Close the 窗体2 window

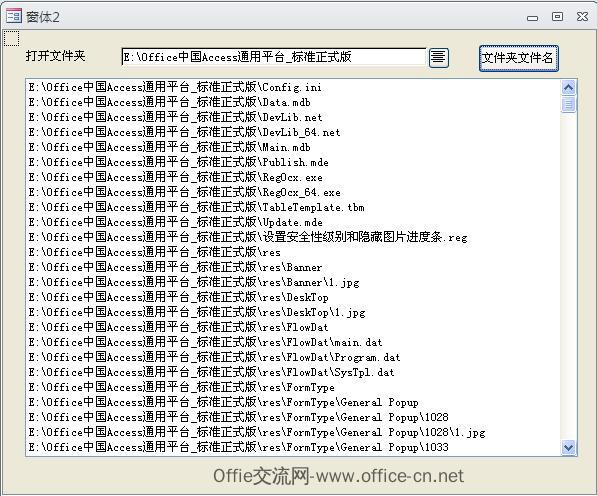click(582, 17)
